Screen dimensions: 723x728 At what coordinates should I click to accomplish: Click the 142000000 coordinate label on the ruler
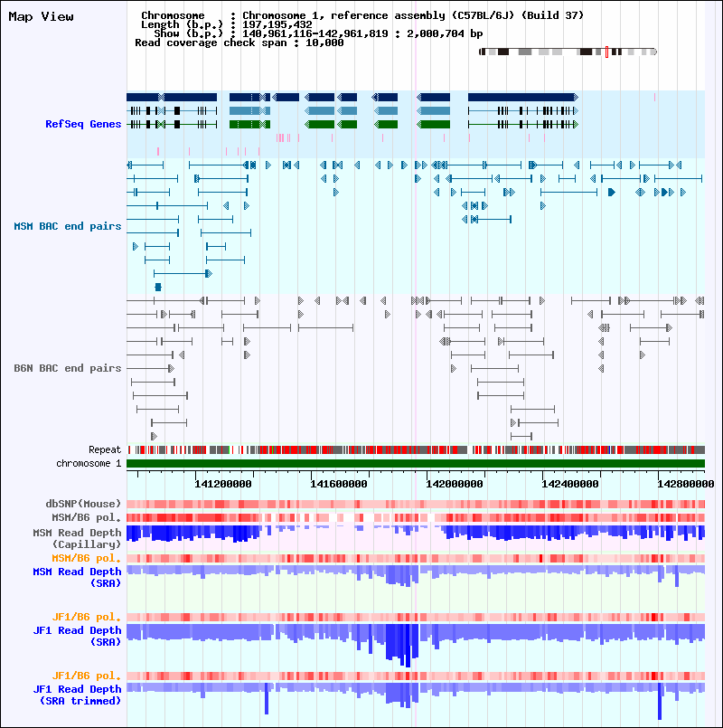click(455, 484)
